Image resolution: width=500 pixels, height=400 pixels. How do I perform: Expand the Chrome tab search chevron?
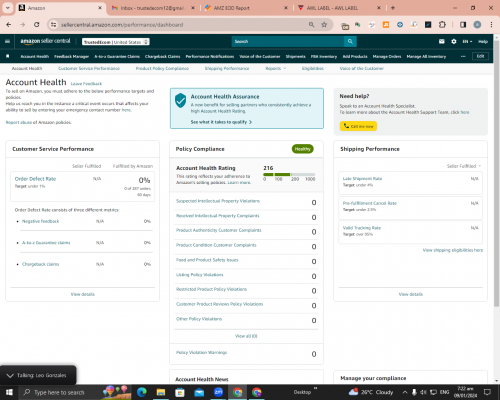tap(7, 8)
